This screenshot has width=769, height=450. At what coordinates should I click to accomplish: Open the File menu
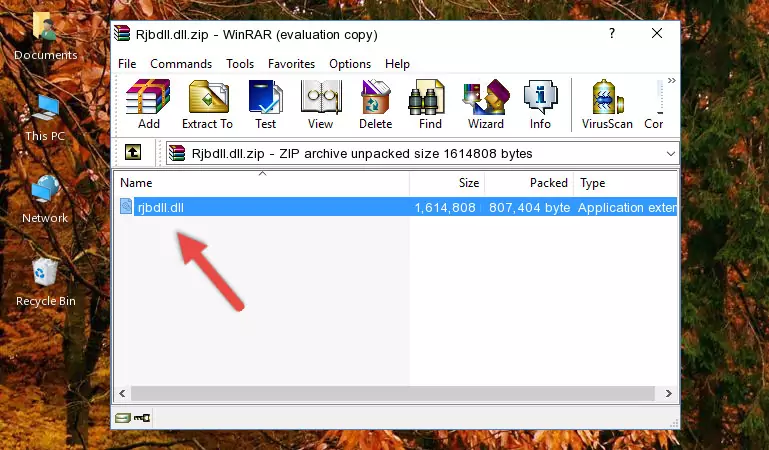[127, 64]
